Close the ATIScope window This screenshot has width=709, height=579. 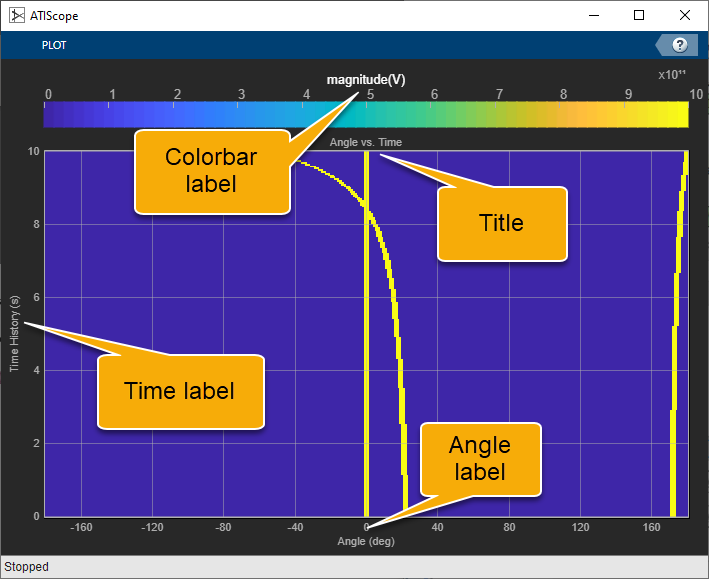point(685,15)
